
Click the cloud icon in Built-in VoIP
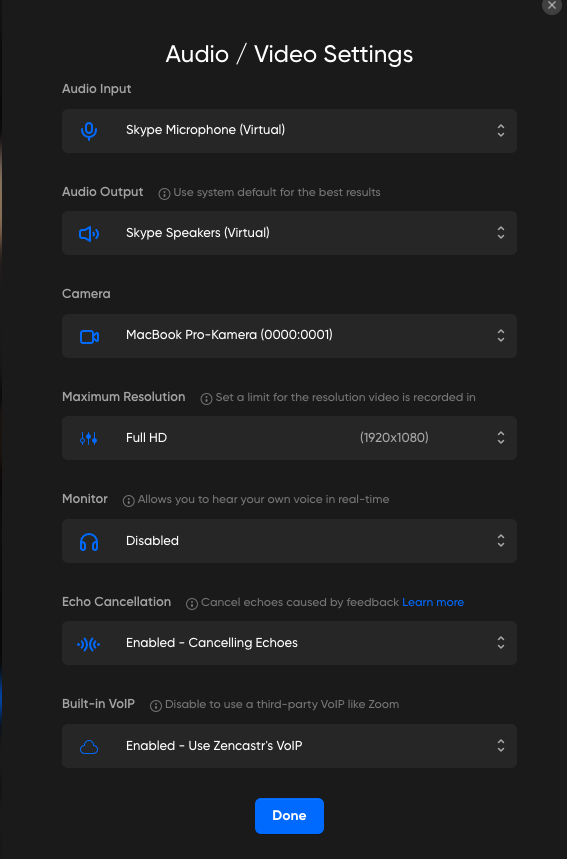coord(89,747)
